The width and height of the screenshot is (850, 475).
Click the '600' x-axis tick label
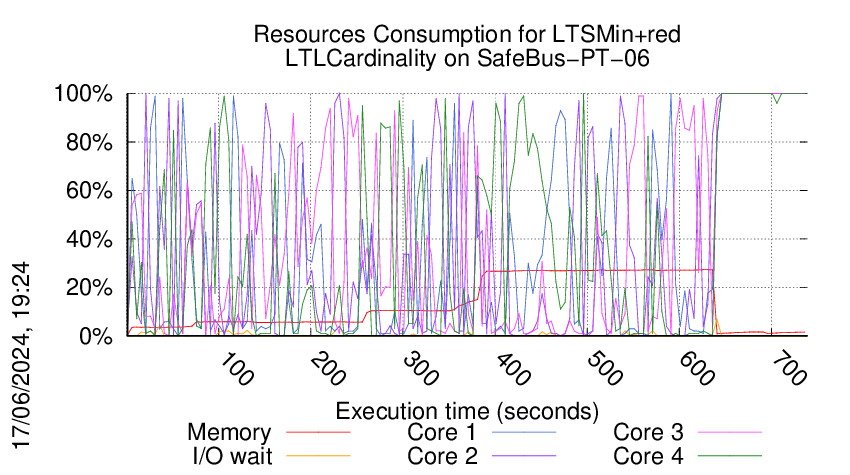coord(698,369)
